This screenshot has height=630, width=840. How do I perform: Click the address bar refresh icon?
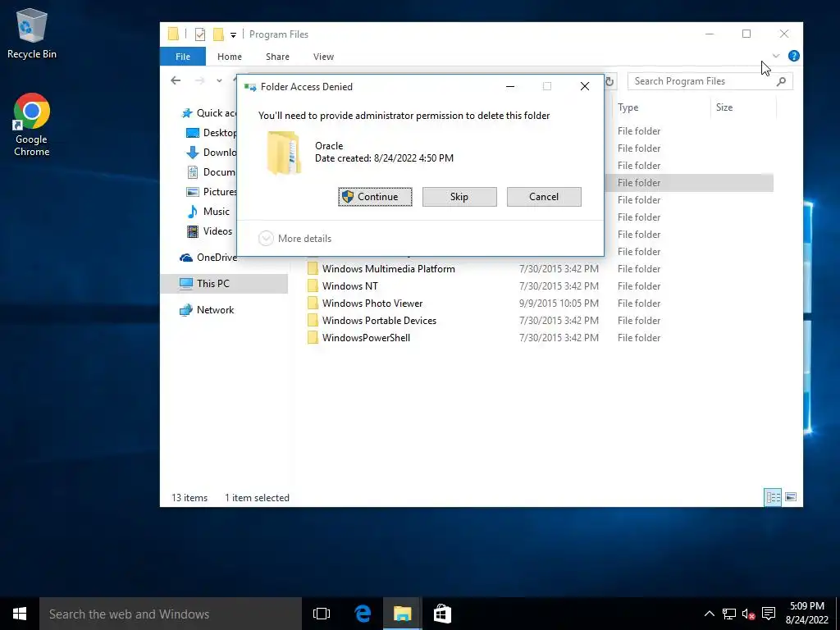[609, 81]
